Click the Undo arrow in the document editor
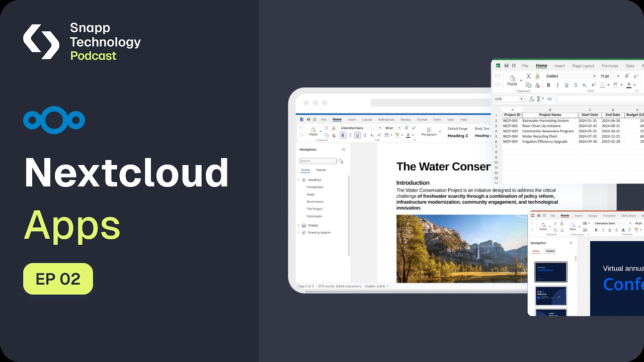The image size is (644, 362). [x=301, y=128]
